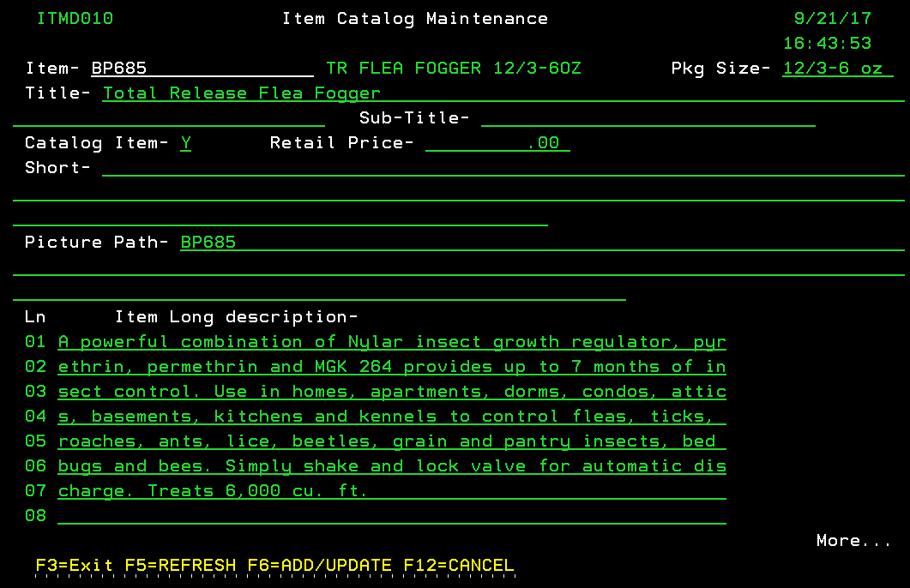910x588 pixels.
Task: Select long description line 05
Action: [392, 441]
